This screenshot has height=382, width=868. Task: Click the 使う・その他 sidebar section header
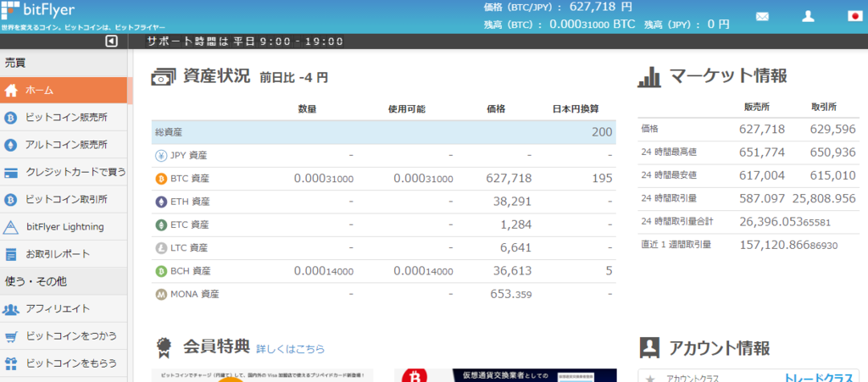coord(64,281)
